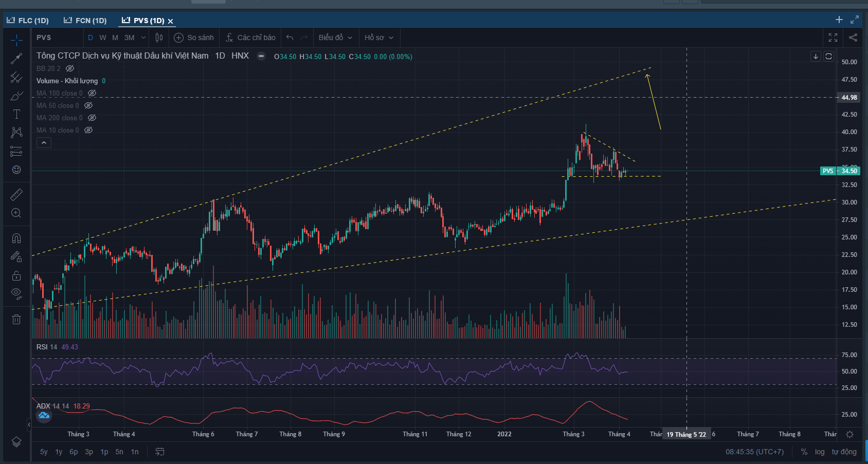Set the range to 5y
The height and width of the screenshot is (464, 868).
(x=44, y=452)
